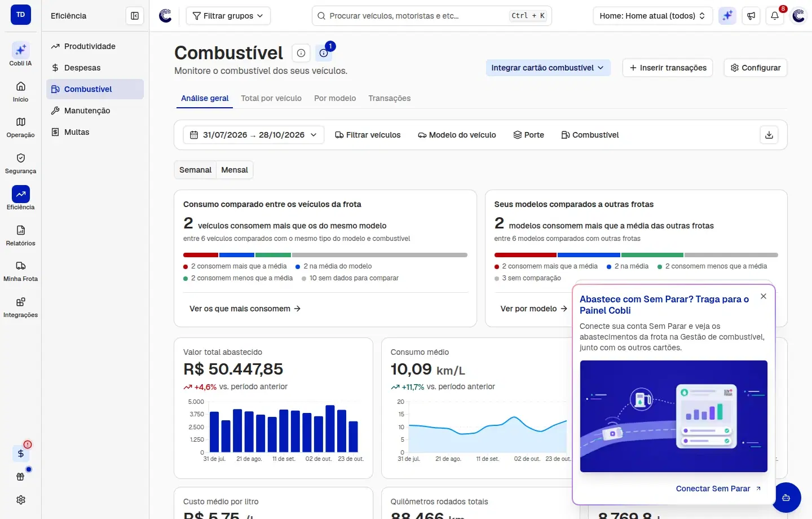Collapse the Eficiência side panel
The image size is (812, 519).
(x=135, y=16)
